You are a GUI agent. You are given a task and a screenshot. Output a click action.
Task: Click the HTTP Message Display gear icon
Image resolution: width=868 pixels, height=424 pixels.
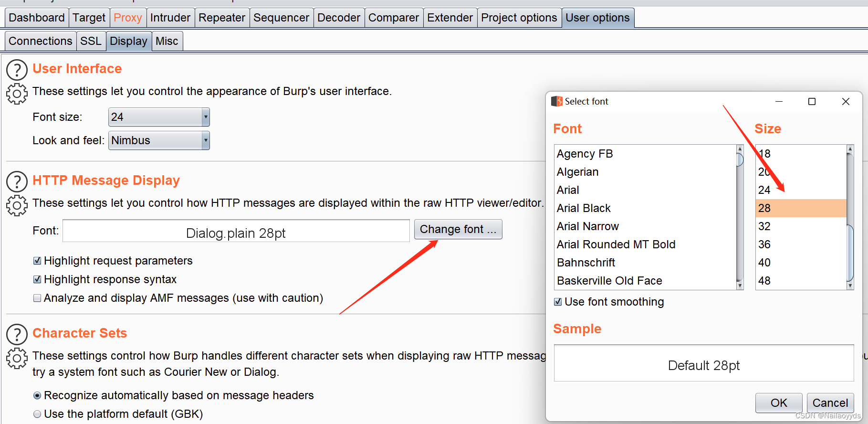click(x=17, y=205)
